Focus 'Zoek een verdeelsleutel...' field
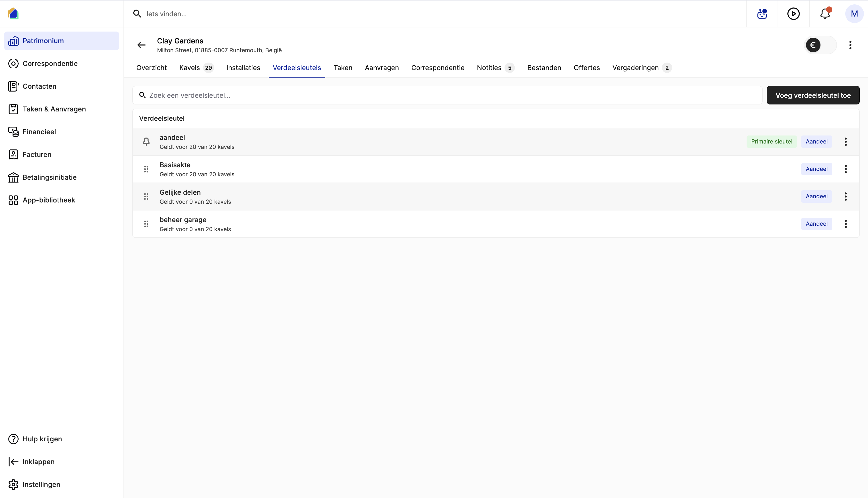 coord(447,95)
